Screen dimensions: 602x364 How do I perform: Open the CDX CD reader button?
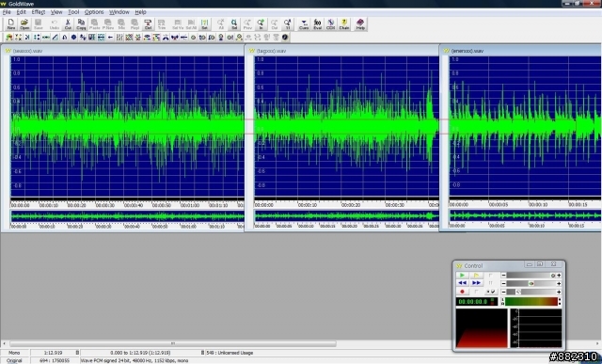point(330,24)
